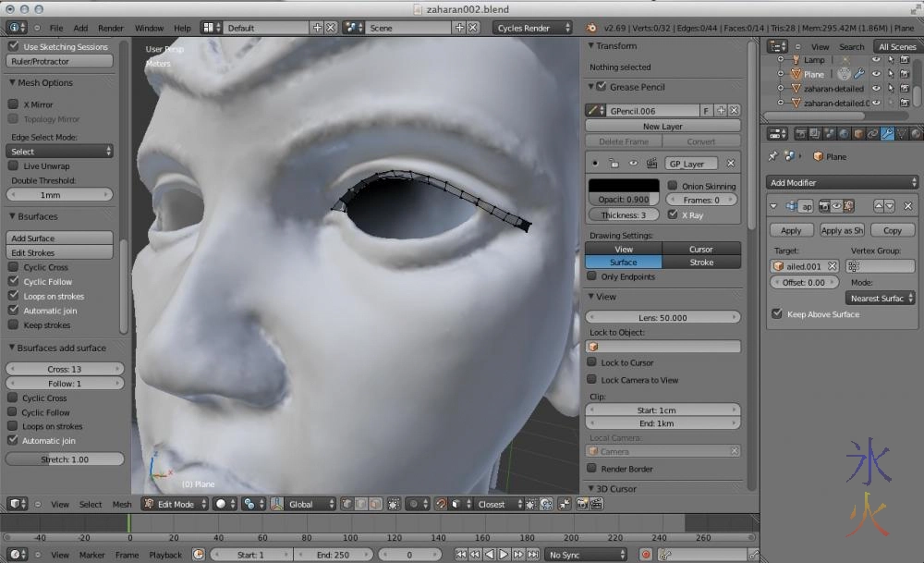Image resolution: width=924 pixels, height=563 pixels.
Task: Move modifier up with the up arrow
Action: pyautogui.click(x=879, y=206)
